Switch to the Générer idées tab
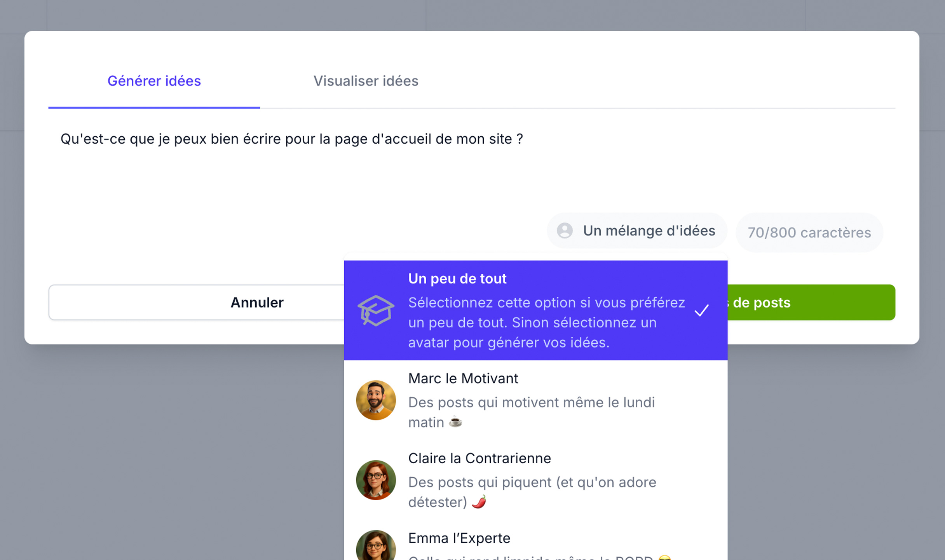Screen dimensions: 945x560 pyautogui.click(x=154, y=81)
